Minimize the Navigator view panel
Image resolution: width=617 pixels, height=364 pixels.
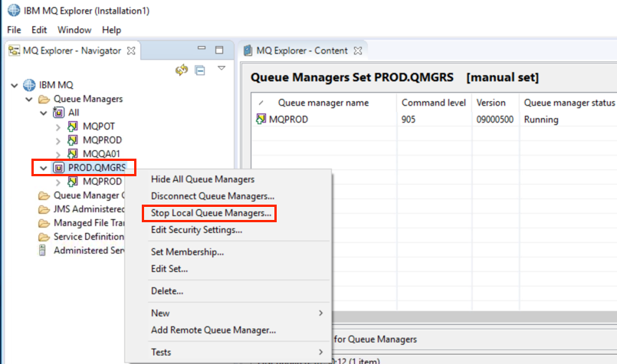202,48
